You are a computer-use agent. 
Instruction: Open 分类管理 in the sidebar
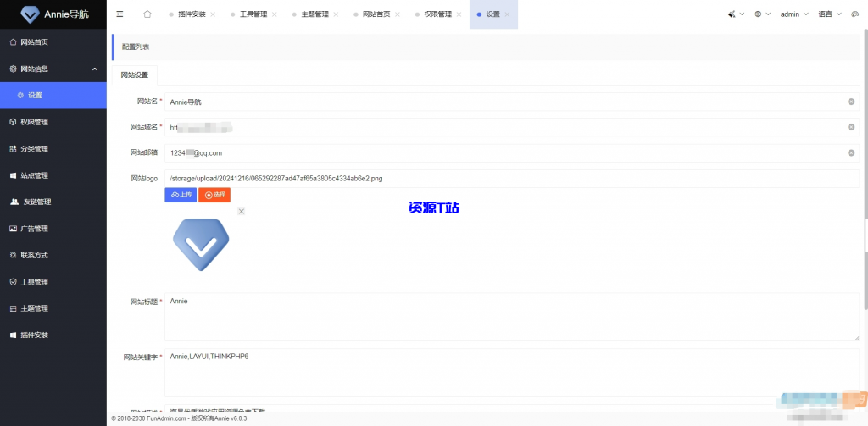(x=53, y=148)
